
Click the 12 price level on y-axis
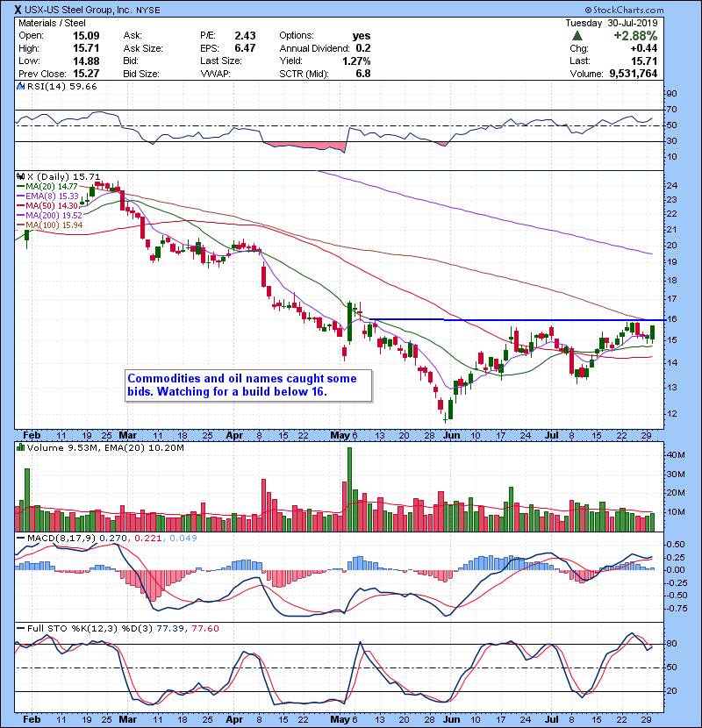[672, 414]
